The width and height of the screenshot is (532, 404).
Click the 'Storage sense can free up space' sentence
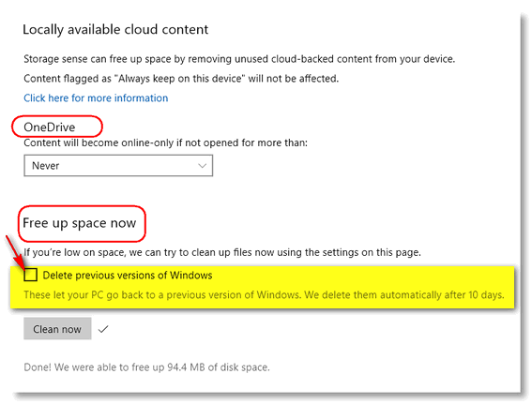[239, 59]
